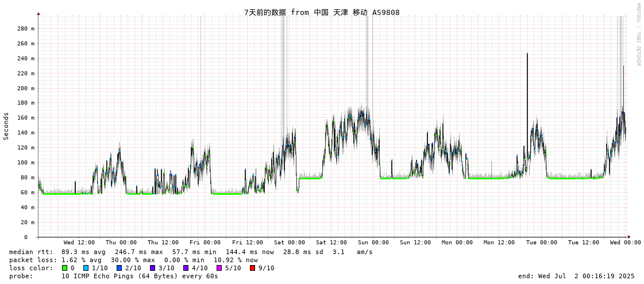Screen dimensions: 644x284
Task: Click the probe description 10 ICMP Echo Pings
Action: click(x=140, y=276)
